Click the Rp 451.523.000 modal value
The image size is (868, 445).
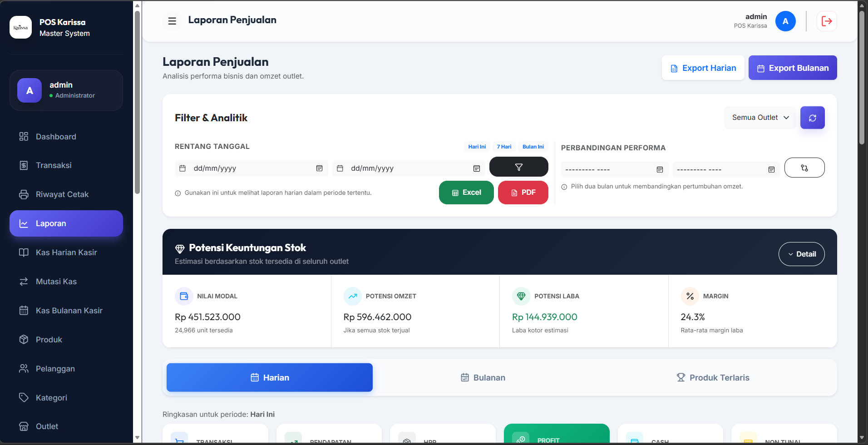(x=207, y=317)
